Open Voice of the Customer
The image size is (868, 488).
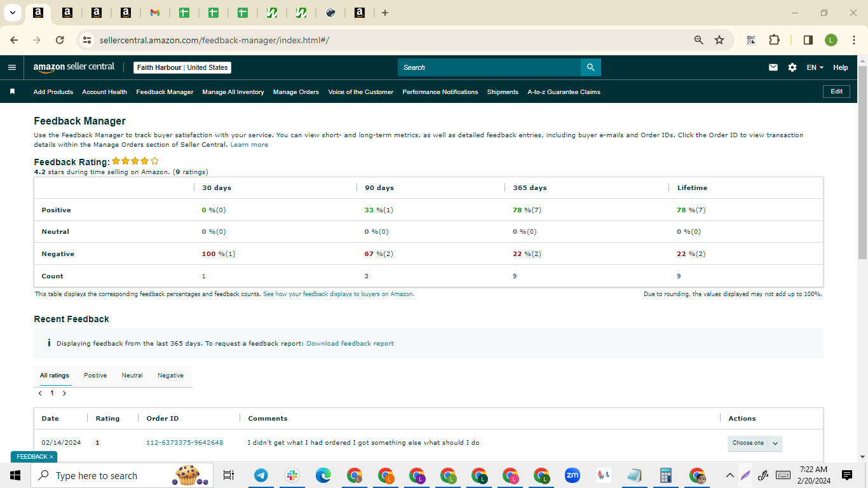pos(361,92)
